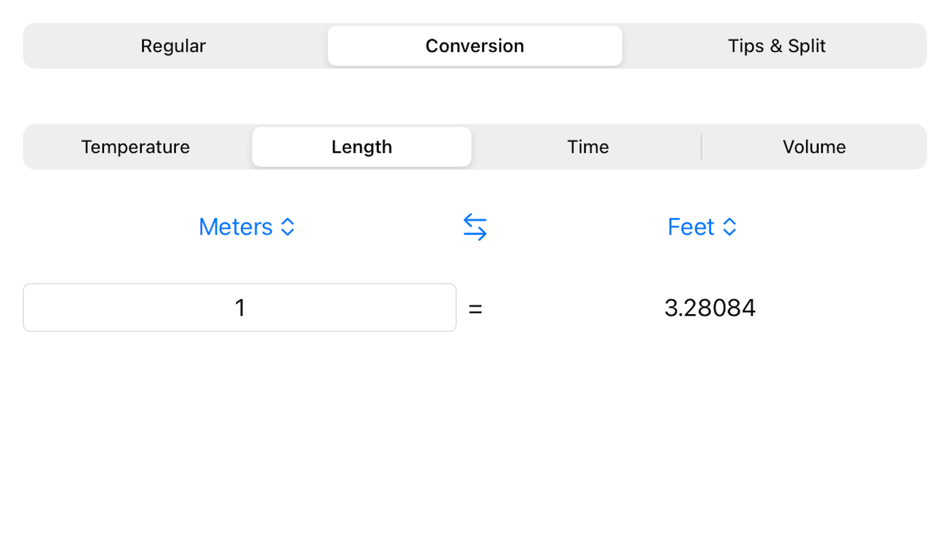Tap the word Feet in blue
This screenshot has height=534, width=950.
(691, 227)
